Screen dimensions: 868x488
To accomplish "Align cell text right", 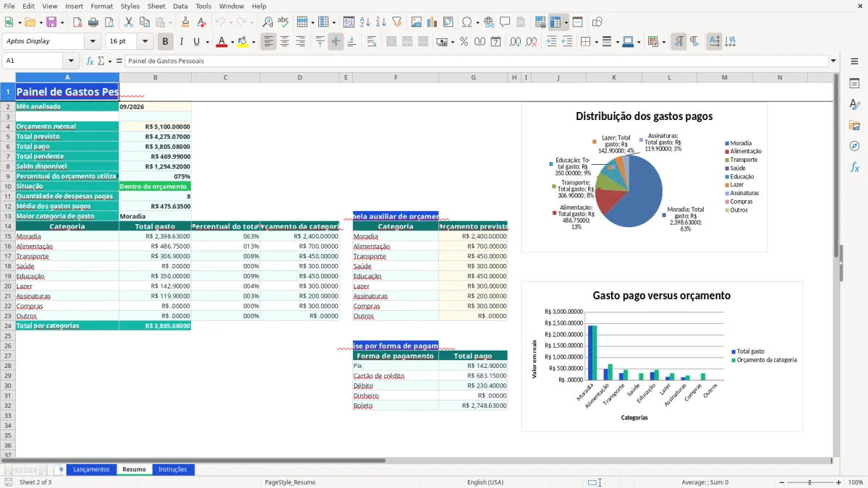I will click(300, 42).
